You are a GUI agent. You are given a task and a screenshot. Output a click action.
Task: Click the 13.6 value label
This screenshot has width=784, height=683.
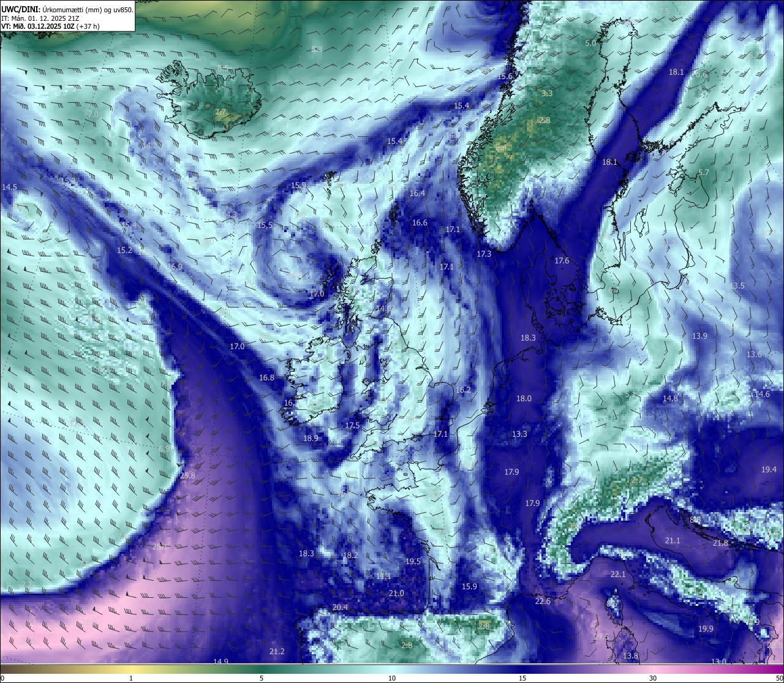pos(754,354)
